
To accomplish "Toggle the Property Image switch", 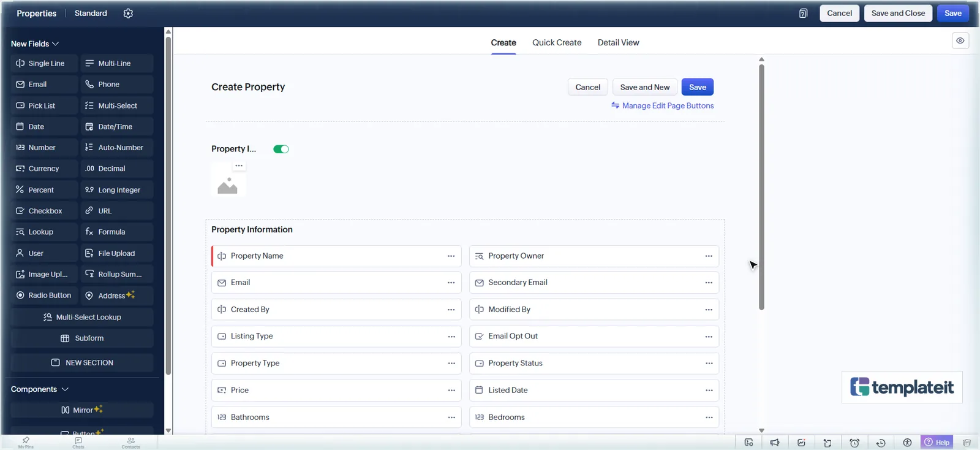I will coord(281,149).
